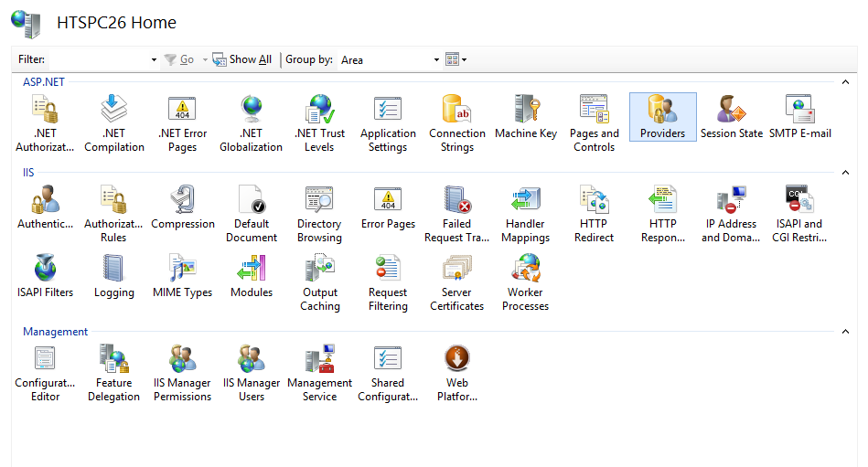Open IIS Manager Permissions

pos(182,373)
